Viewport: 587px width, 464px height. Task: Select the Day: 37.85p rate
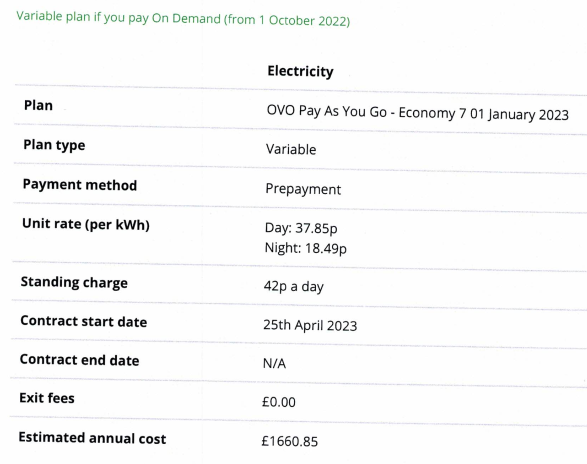301,228
